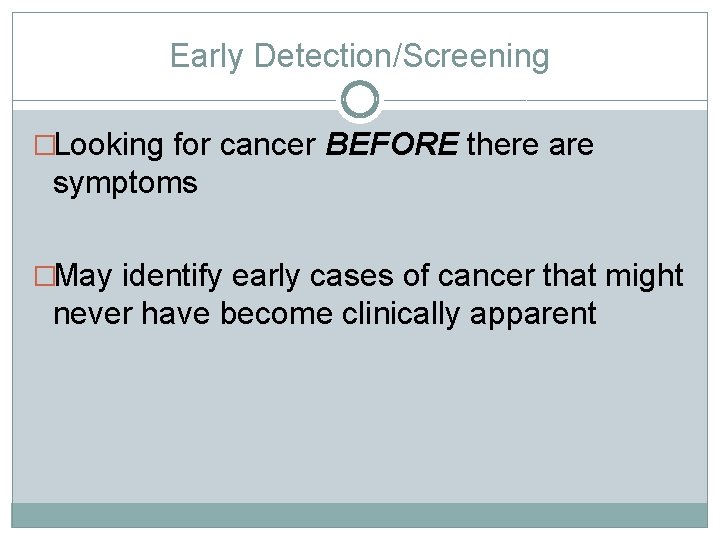
Task: Place cursor on the word "clinically"
Action: click(400, 315)
